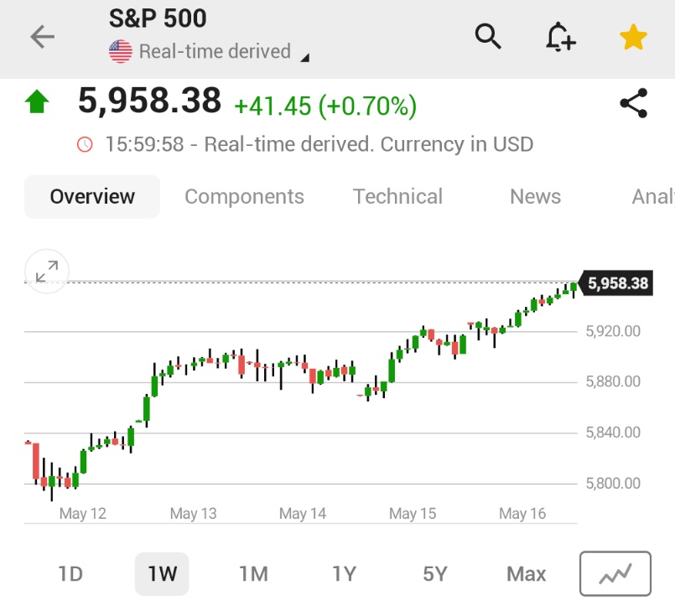
Task: Switch to the 5Y range
Action: [x=435, y=574]
